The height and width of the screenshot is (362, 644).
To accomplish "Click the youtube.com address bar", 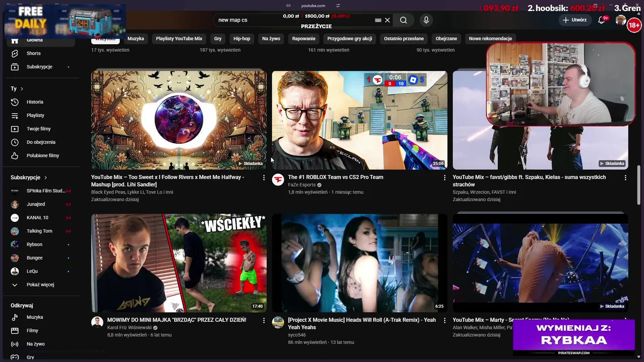I will [x=313, y=6].
